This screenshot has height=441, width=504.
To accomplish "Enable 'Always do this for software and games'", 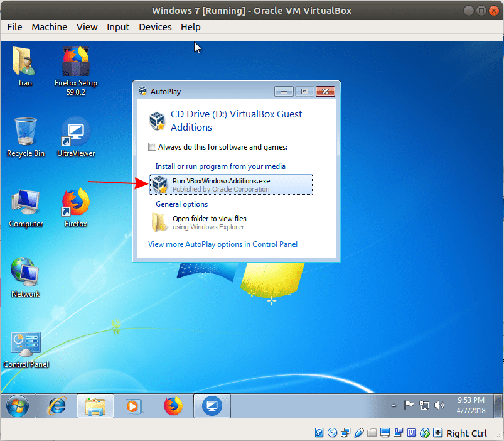I will click(152, 146).
